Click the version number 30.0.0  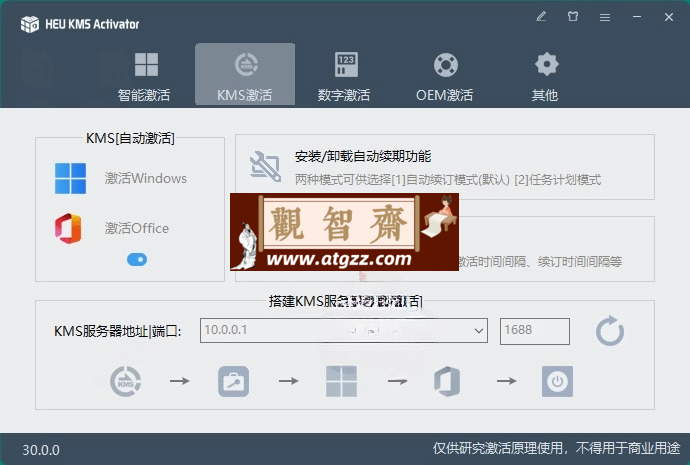click(x=41, y=450)
